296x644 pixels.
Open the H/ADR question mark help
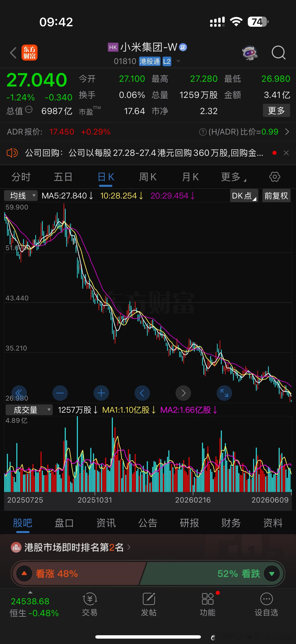[x=203, y=132]
